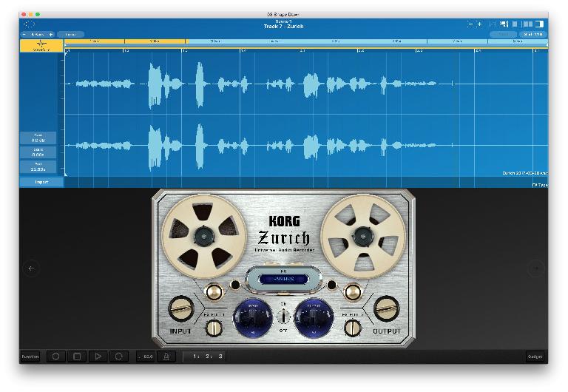
Task: Click the large INPUT knob
Action: (x=181, y=308)
